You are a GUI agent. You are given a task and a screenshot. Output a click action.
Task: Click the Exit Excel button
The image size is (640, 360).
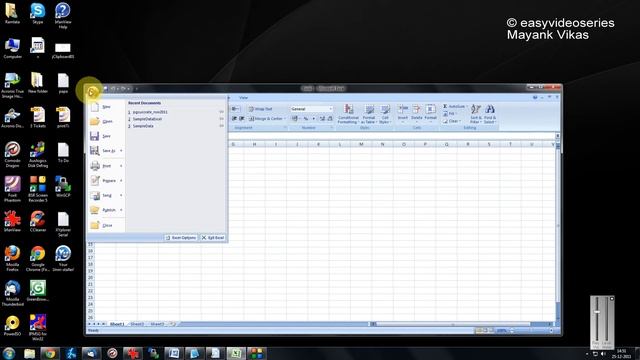pyautogui.click(x=213, y=238)
